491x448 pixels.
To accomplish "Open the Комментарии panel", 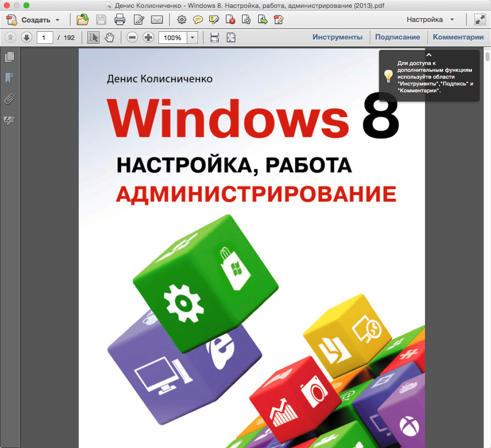I will point(458,37).
